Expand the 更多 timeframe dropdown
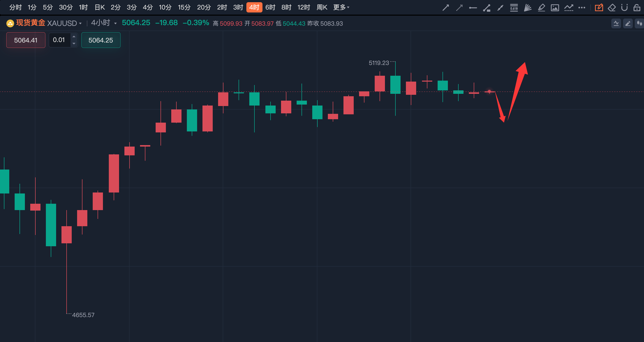The width and height of the screenshot is (644, 342). pos(341,8)
